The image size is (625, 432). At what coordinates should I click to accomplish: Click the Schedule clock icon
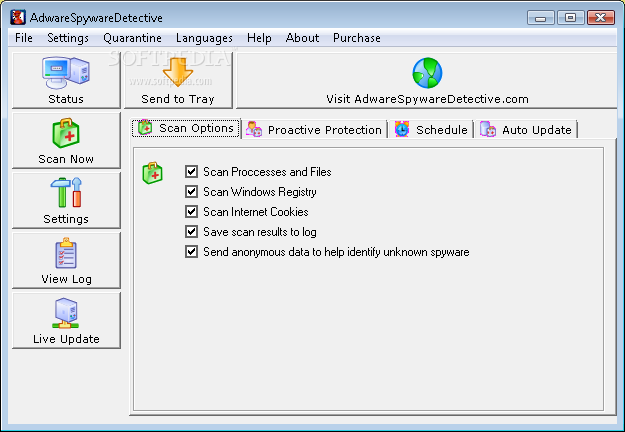tap(402, 130)
